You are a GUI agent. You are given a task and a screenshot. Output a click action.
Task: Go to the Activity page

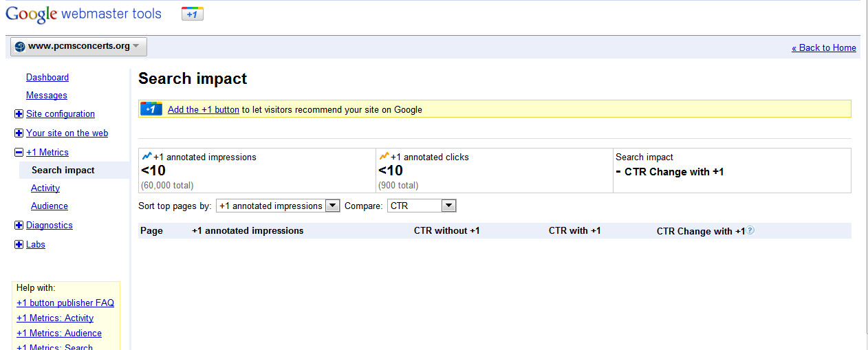pyautogui.click(x=45, y=188)
